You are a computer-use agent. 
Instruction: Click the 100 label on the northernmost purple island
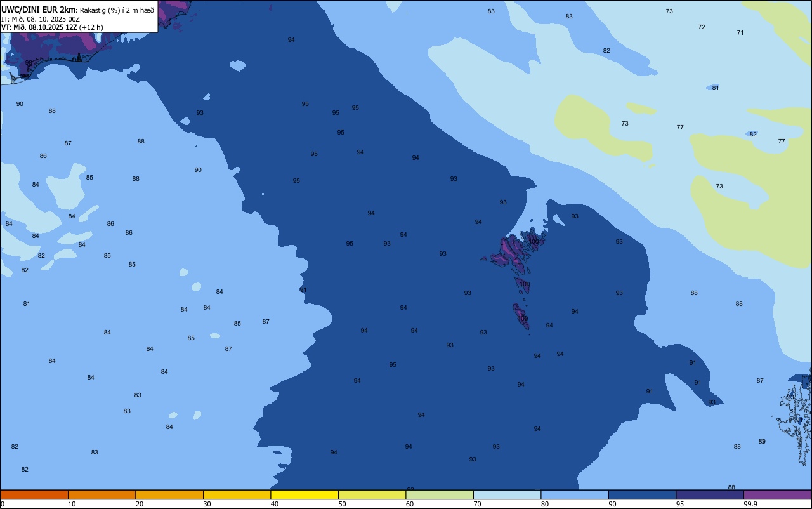(x=534, y=242)
